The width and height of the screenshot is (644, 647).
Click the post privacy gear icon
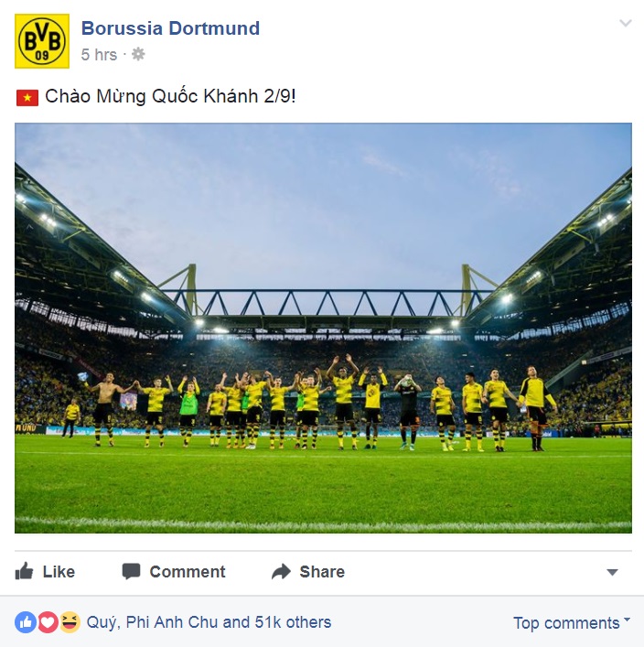click(x=138, y=54)
